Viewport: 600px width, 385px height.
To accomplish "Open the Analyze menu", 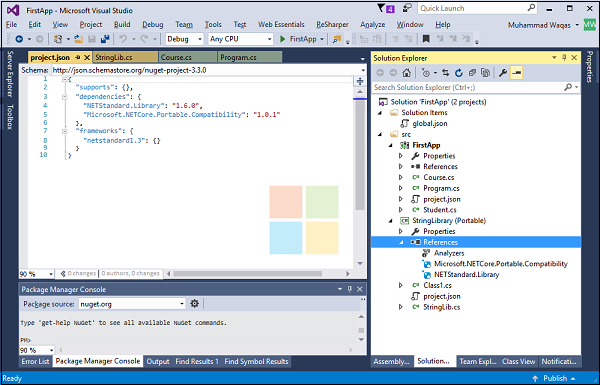I will click(x=372, y=24).
